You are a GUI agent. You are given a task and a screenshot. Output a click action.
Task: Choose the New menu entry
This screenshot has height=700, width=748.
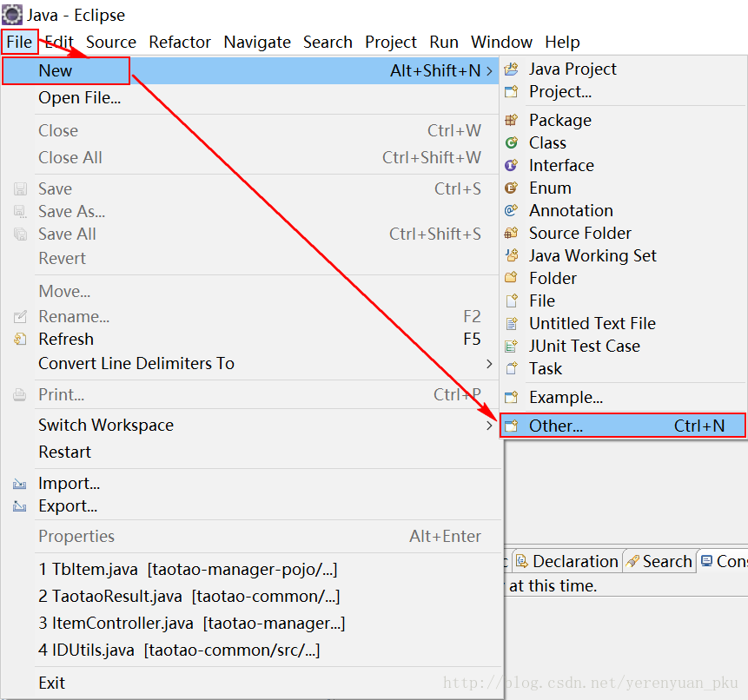coord(250,70)
